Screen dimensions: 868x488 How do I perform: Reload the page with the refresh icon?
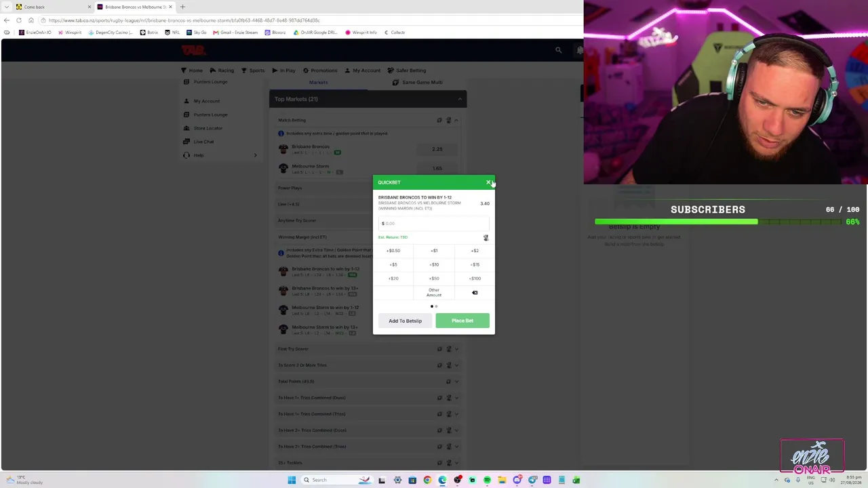[x=19, y=20]
